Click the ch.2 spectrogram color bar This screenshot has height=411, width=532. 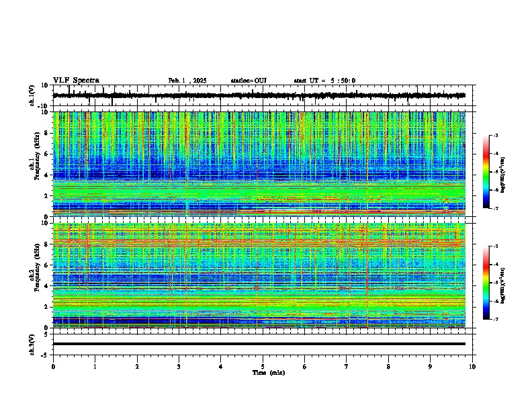(486, 283)
